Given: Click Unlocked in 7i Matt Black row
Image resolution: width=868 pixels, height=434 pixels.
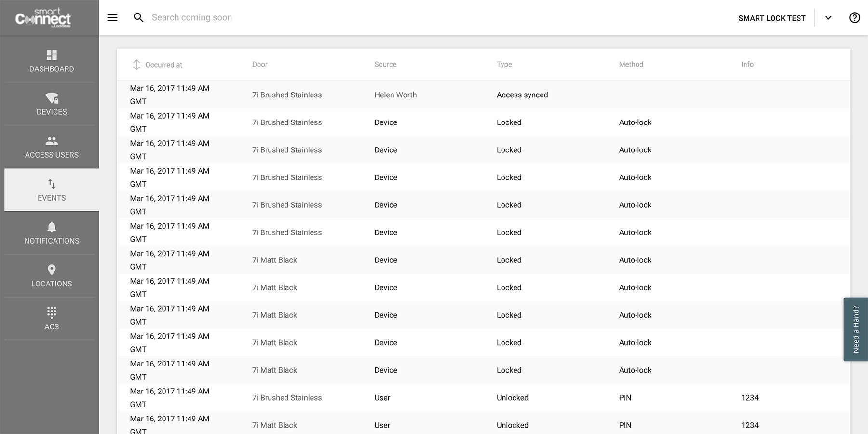Looking at the screenshot, I should [x=513, y=425].
